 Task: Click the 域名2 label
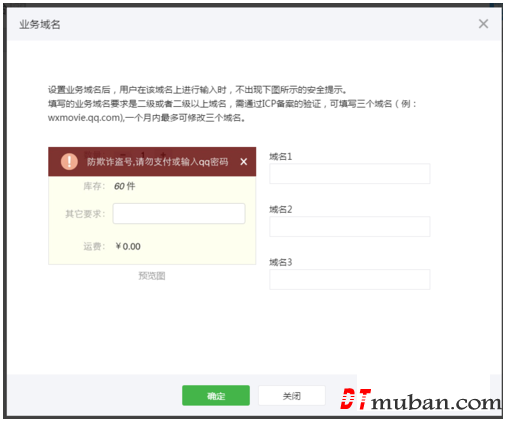pos(281,209)
